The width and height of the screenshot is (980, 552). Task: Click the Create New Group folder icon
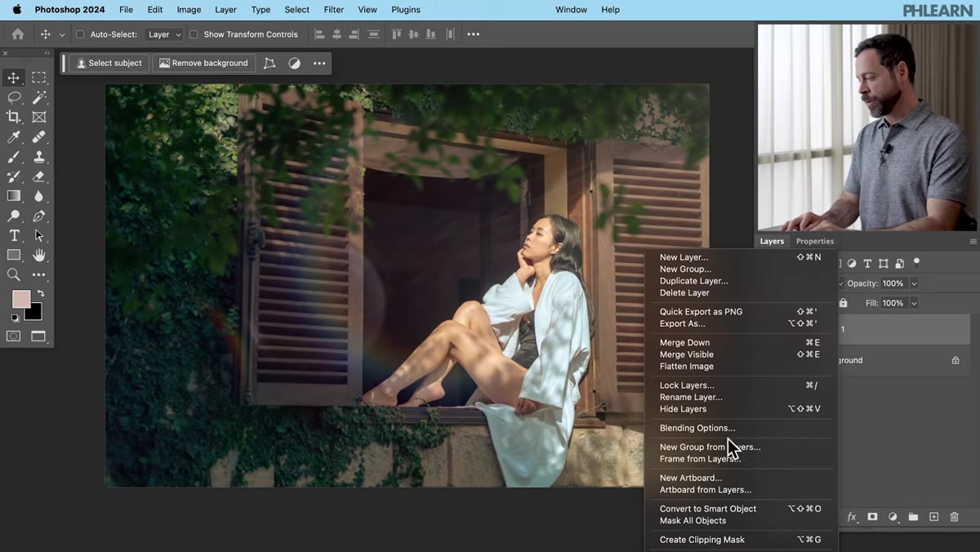coord(913,517)
